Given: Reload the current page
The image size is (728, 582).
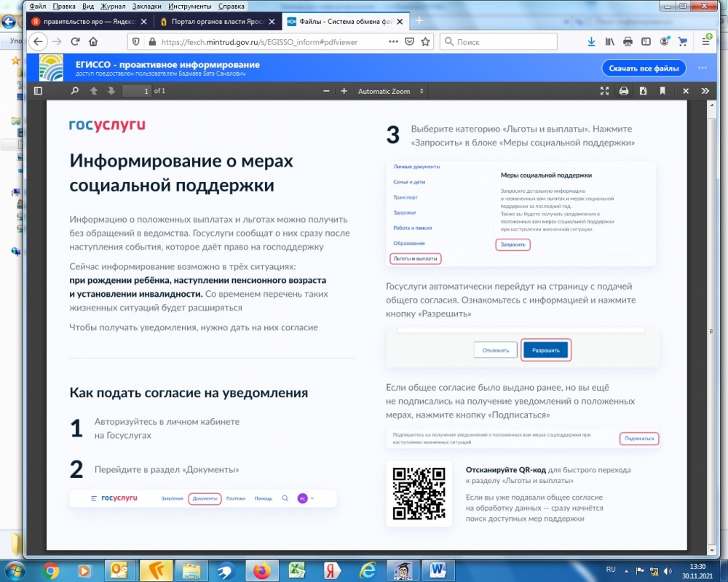Looking at the screenshot, I should point(75,41).
